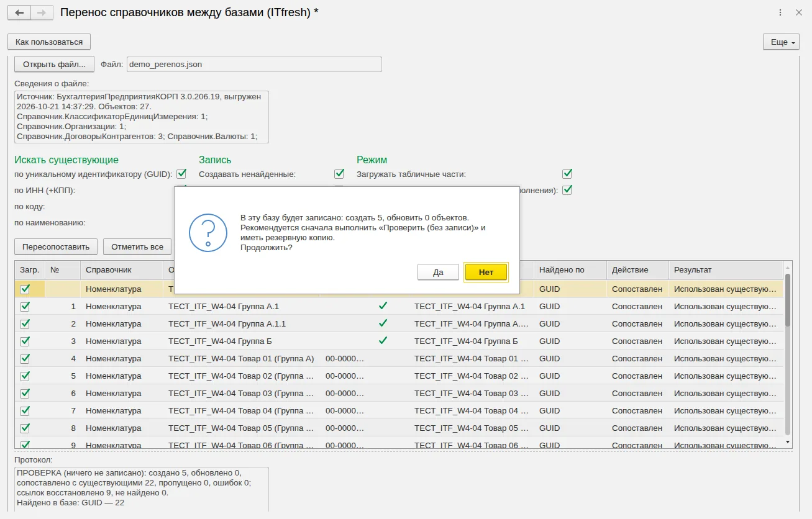
Task: Click the 'Отметить все' button
Action: [x=137, y=246]
